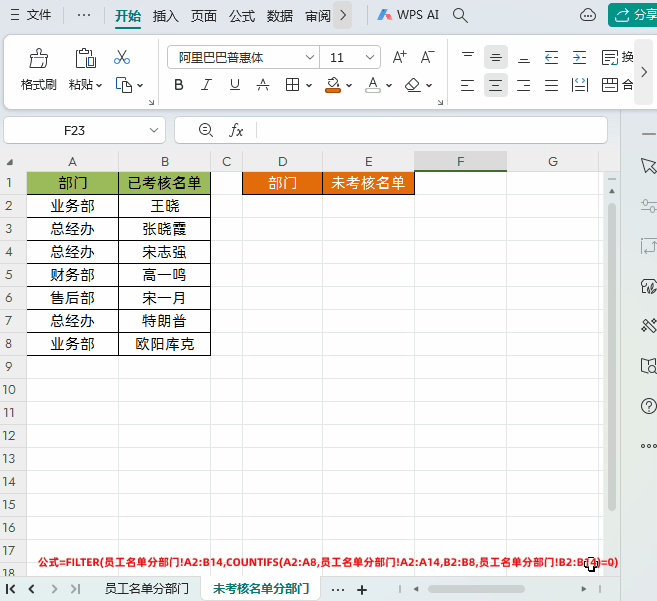Viewport: 657px width, 601px height.
Task: Align text to top
Action: (x=468, y=57)
